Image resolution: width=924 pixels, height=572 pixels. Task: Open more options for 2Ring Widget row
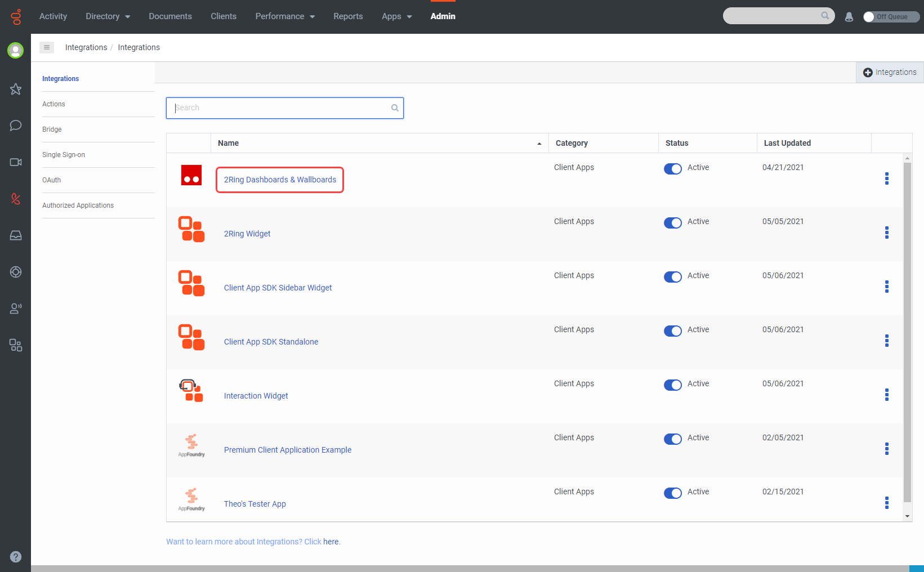tap(887, 233)
